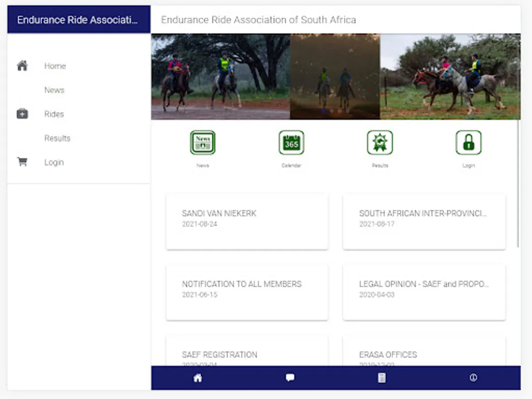Click the Login shopping cart icon in sidebar
The image size is (532, 399).
click(x=22, y=162)
